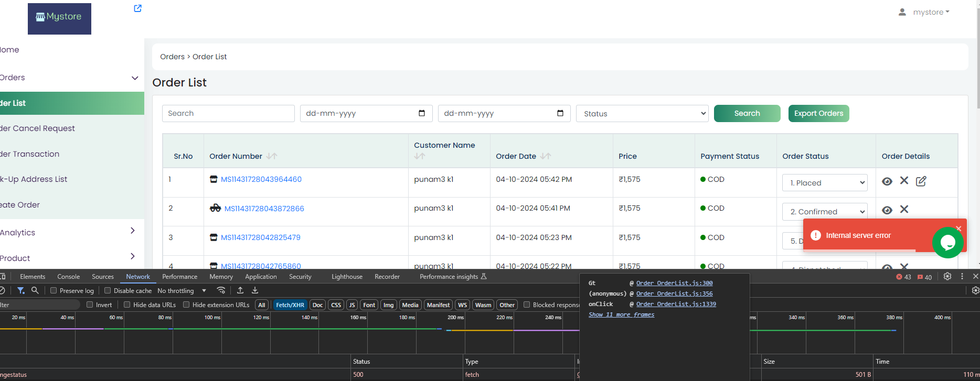Image resolution: width=980 pixels, height=381 pixels.
Task: Switch to the Console tab
Action: tap(69, 277)
